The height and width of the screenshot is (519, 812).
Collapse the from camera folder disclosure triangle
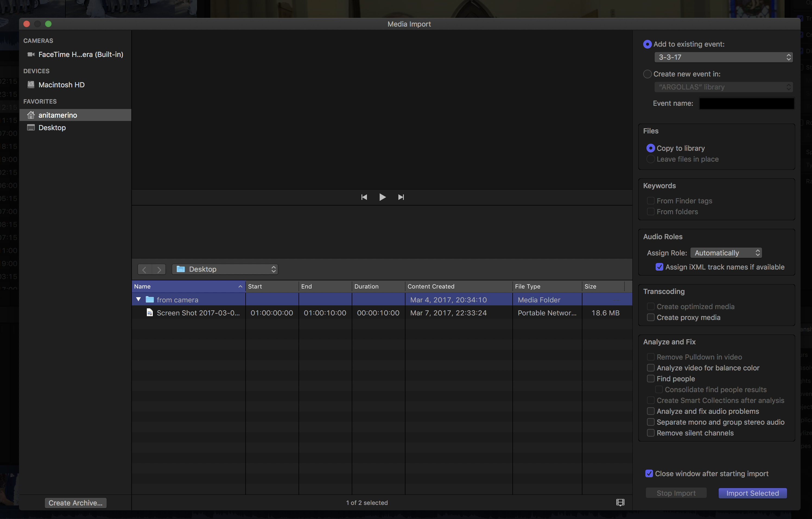coord(138,299)
